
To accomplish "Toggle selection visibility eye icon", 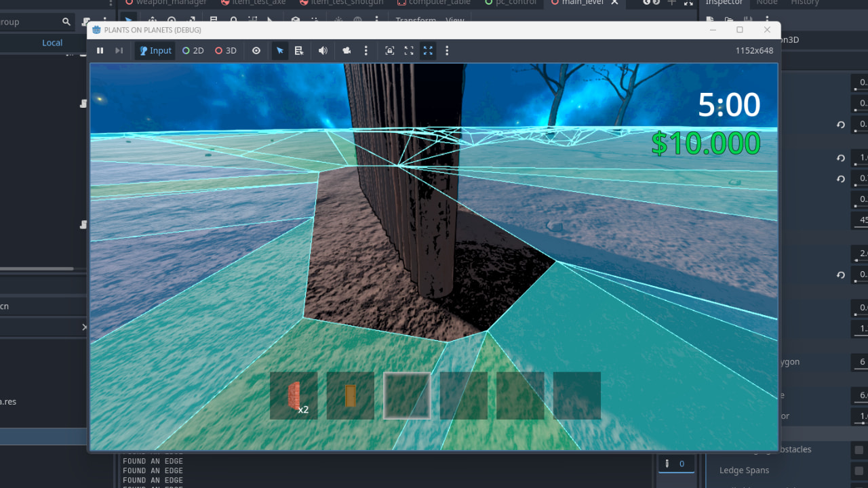I will click(x=256, y=51).
